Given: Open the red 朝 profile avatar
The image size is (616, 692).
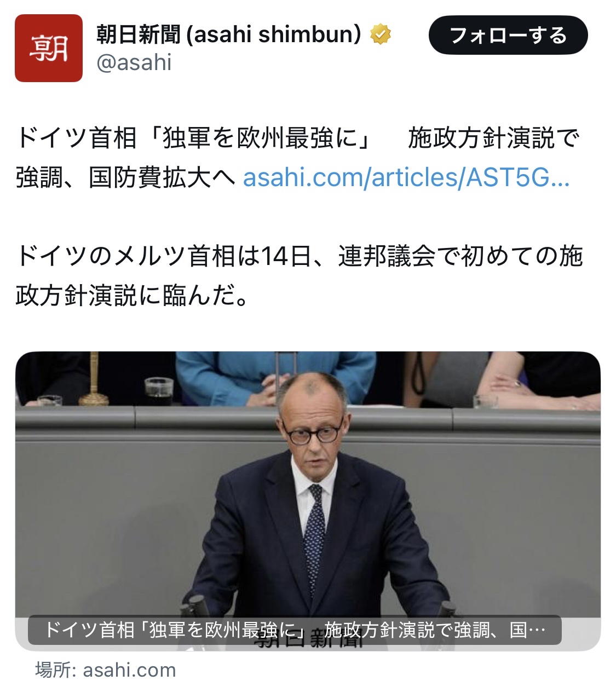Looking at the screenshot, I should [x=49, y=48].
